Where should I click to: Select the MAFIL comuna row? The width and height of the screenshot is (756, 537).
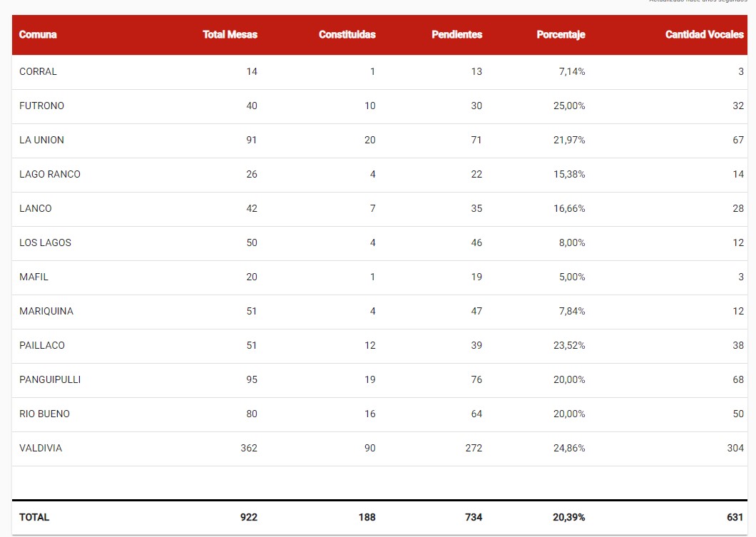pyautogui.click(x=380, y=277)
